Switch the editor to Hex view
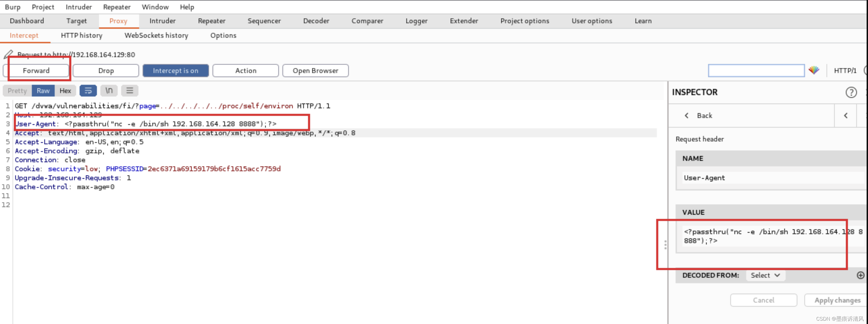This screenshot has width=868, height=324. (x=65, y=90)
